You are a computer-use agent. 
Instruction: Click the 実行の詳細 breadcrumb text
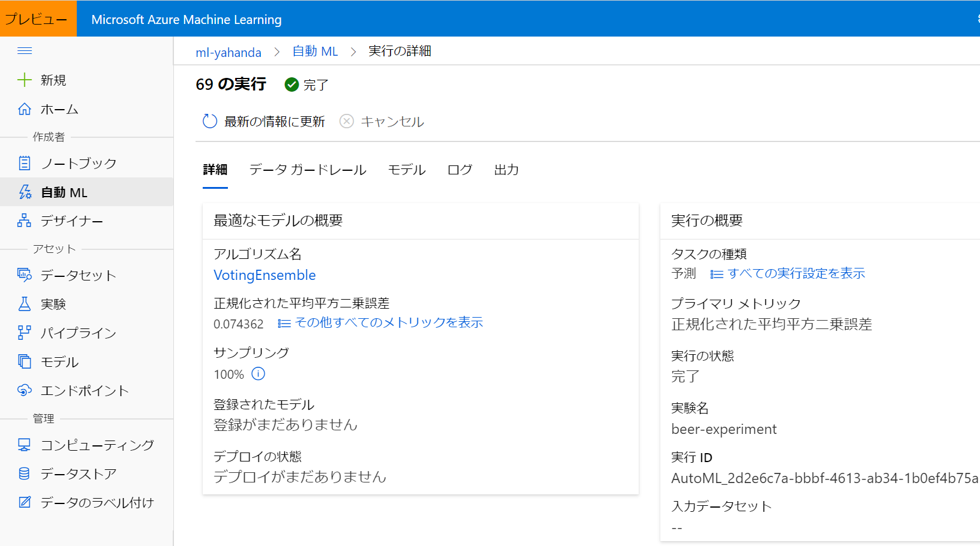399,51
